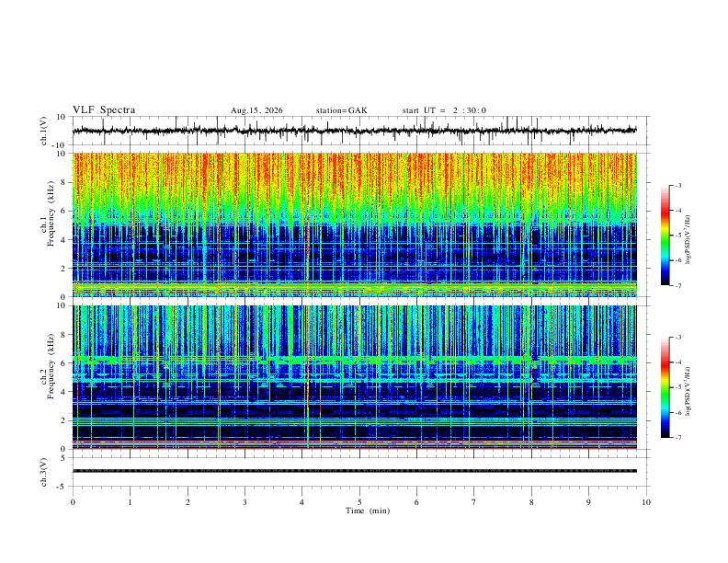Viewport: 728px width, 563px height.
Task: Click the ch.2 spectrogram green 6 kHz band
Action: point(355,360)
